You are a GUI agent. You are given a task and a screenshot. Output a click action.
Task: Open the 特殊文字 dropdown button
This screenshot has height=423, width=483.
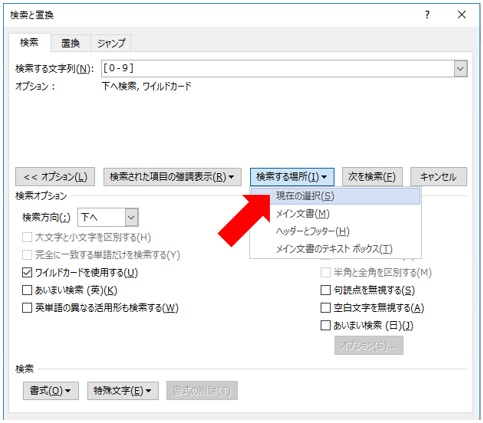(123, 391)
